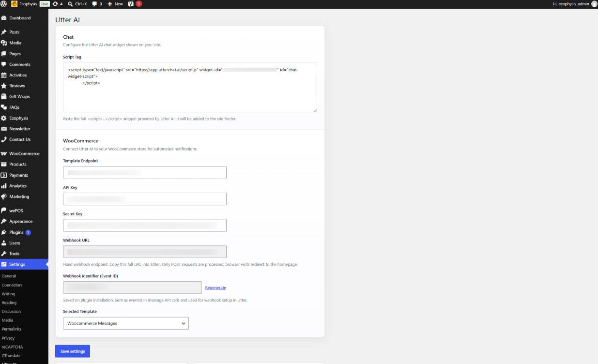Click the FAQs icon in sidebar

click(4, 107)
